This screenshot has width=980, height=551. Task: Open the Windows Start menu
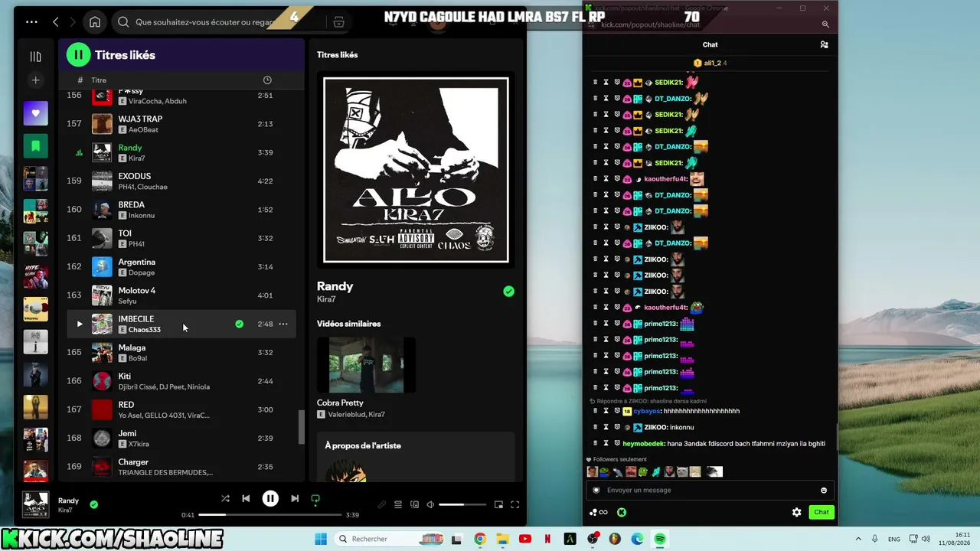point(320,539)
